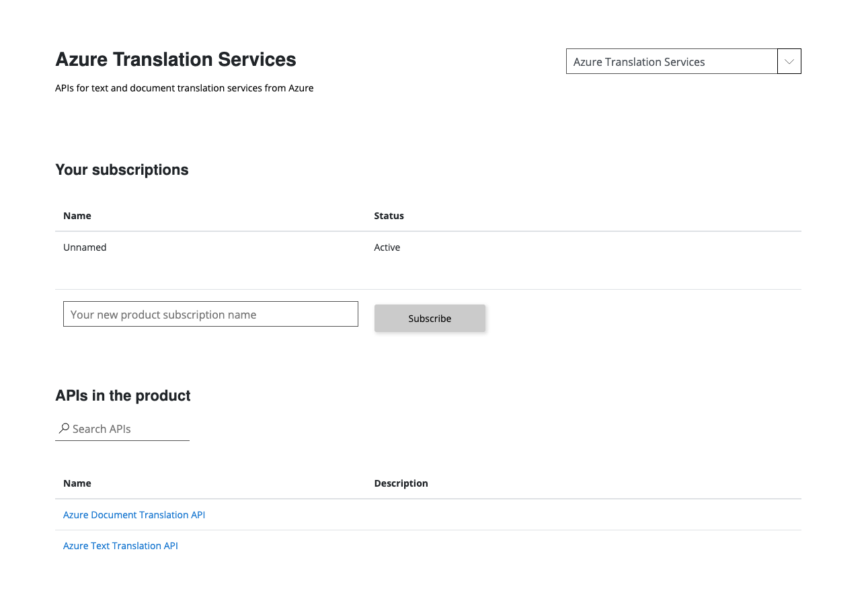
Task: Click the Subscribe button
Action: click(x=430, y=318)
